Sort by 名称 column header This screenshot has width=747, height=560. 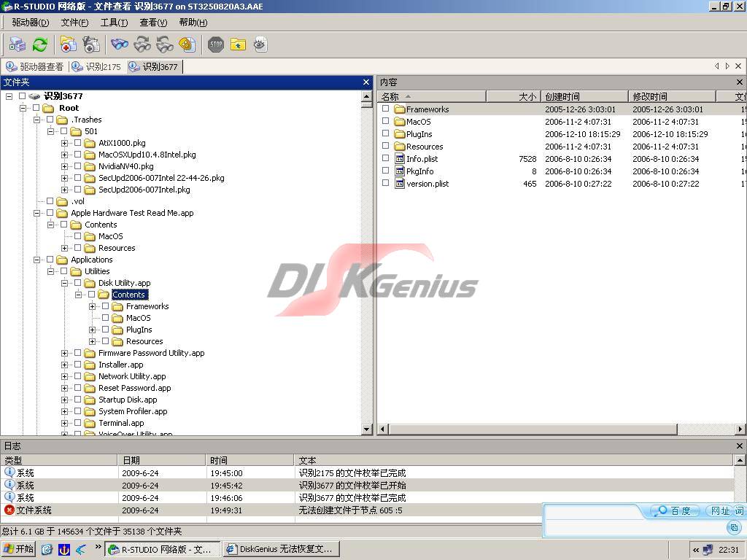(432, 97)
